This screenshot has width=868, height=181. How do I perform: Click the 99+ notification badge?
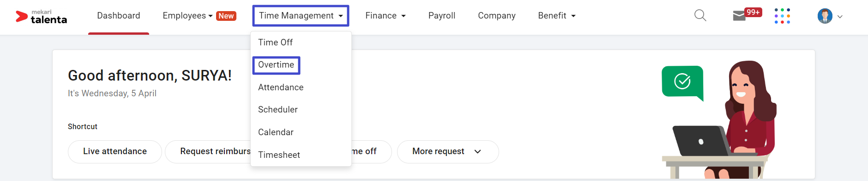tap(753, 12)
